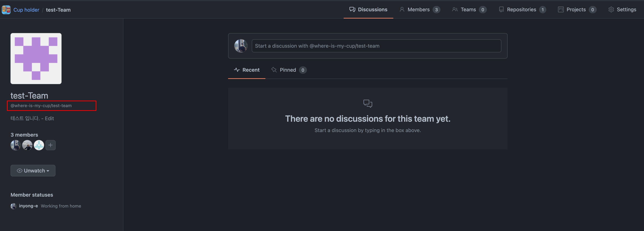
Task: Open the Unwatch dropdown
Action: [33, 170]
